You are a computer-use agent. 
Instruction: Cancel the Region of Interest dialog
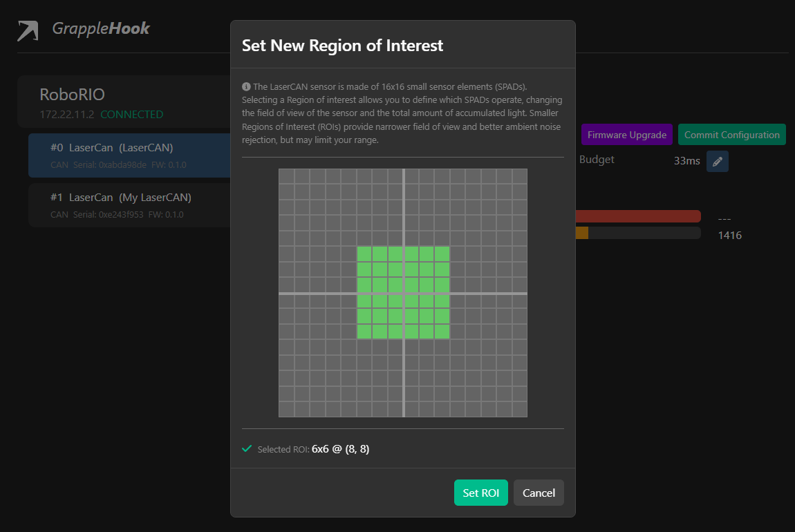(x=539, y=493)
